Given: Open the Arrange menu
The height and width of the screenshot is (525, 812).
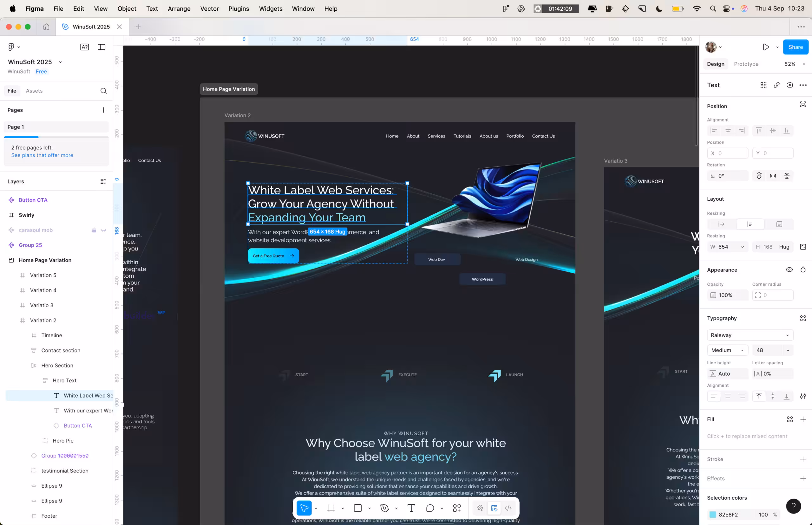Looking at the screenshot, I should [179, 9].
